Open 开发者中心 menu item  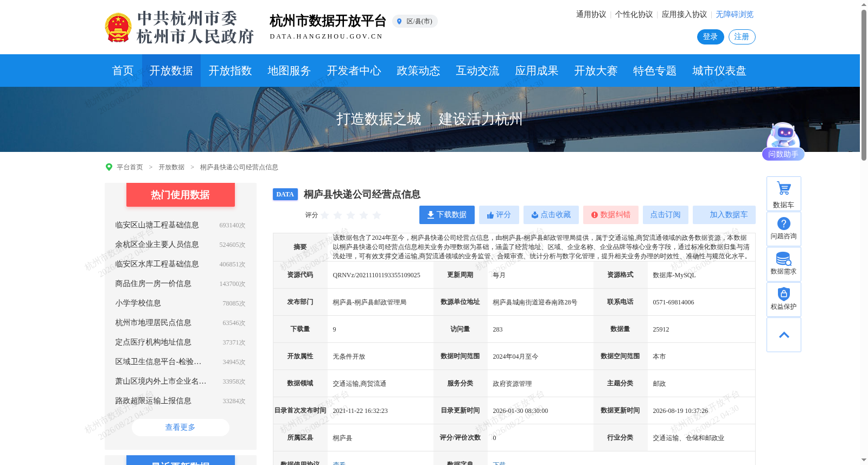[354, 71]
